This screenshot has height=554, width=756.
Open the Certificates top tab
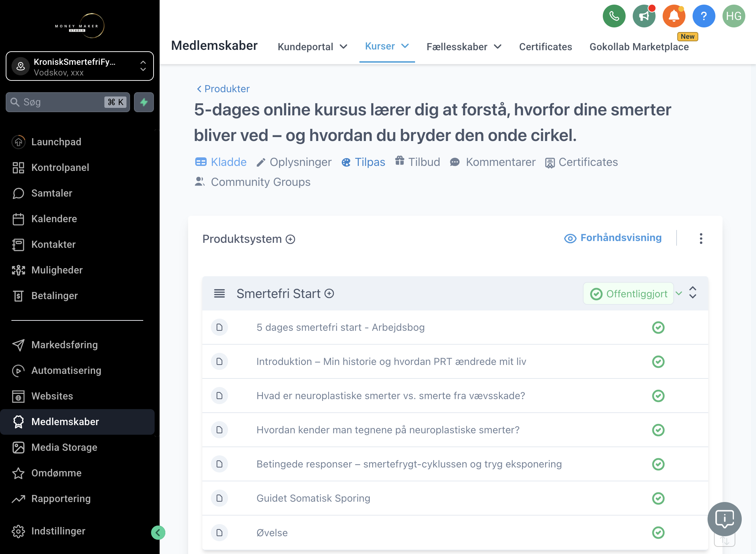pos(545,47)
